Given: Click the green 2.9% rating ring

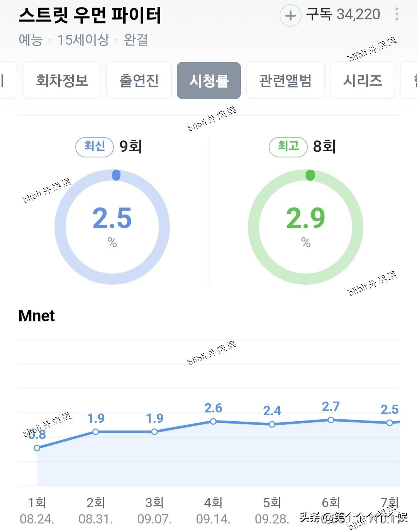Looking at the screenshot, I should click(x=305, y=226).
